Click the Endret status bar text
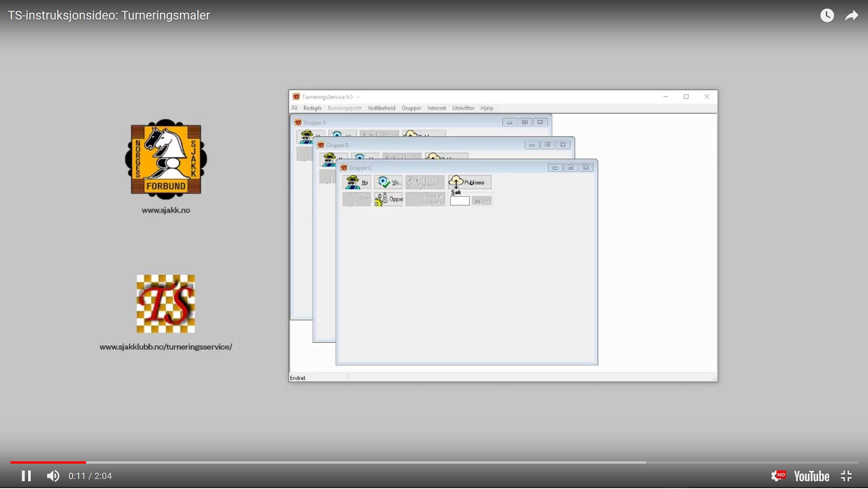This screenshot has height=489, width=868. click(x=298, y=378)
